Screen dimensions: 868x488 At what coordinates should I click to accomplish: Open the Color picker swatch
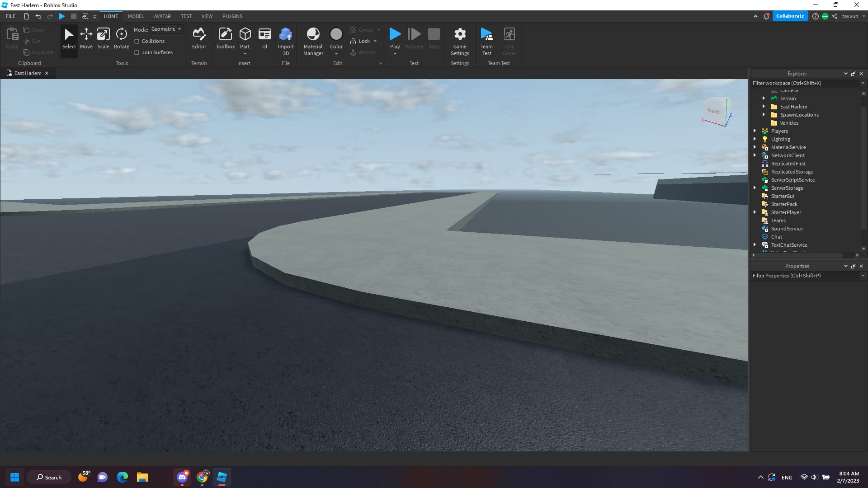tap(336, 34)
